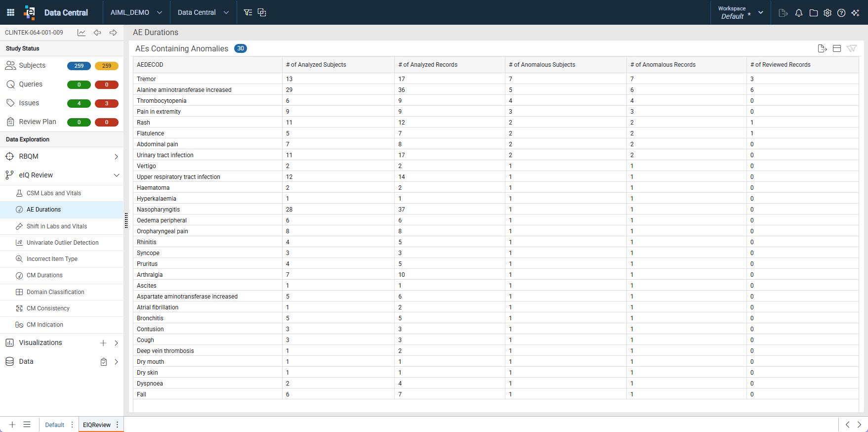Open the settings gear icon
The width and height of the screenshot is (868, 432).
(827, 13)
